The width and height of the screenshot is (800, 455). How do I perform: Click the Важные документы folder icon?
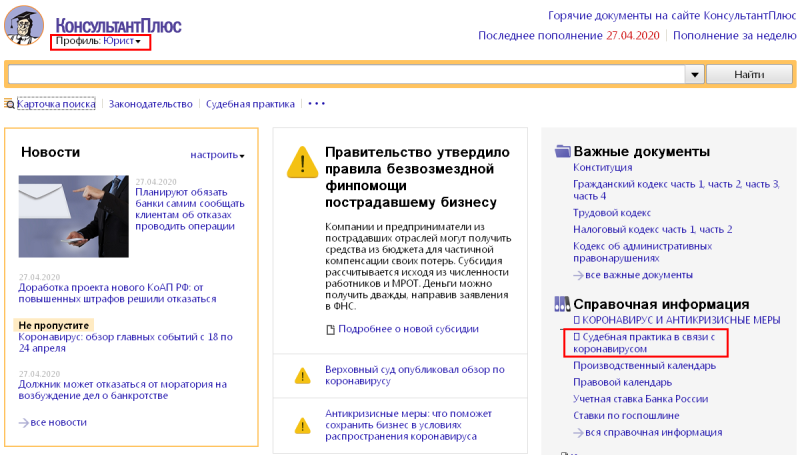coord(562,151)
